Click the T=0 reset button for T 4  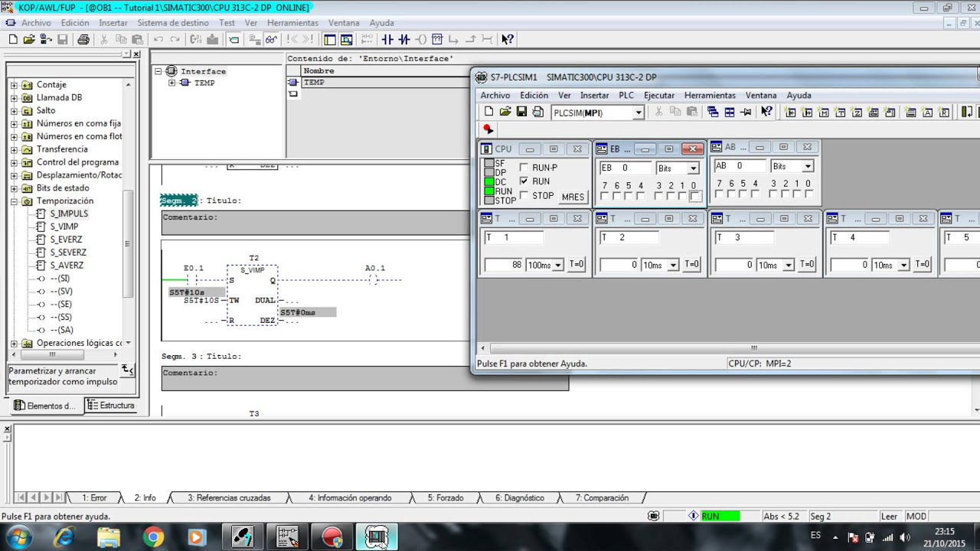pyautogui.click(x=923, y=265)
